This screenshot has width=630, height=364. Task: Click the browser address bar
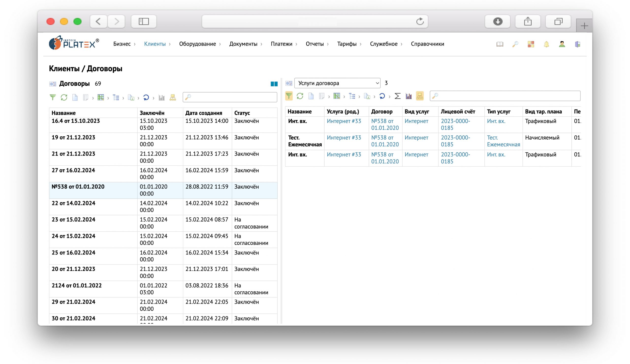(315, 21)
